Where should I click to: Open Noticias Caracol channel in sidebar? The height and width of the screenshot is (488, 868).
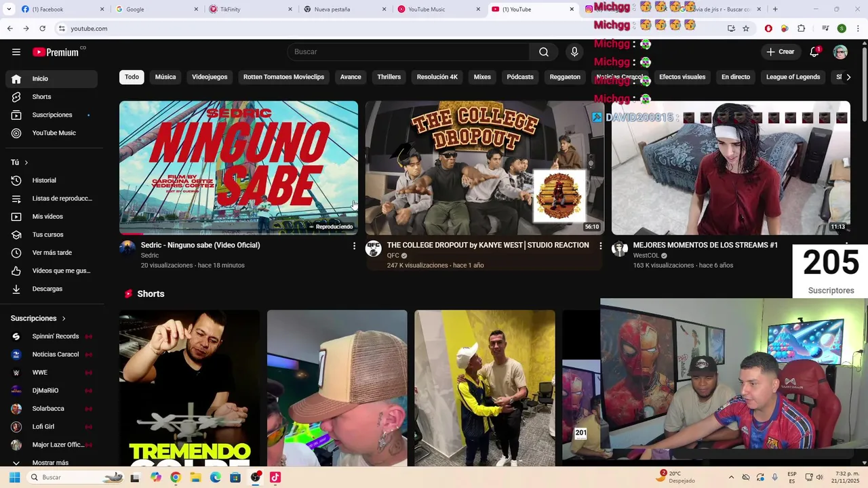(x=52, y=354)
